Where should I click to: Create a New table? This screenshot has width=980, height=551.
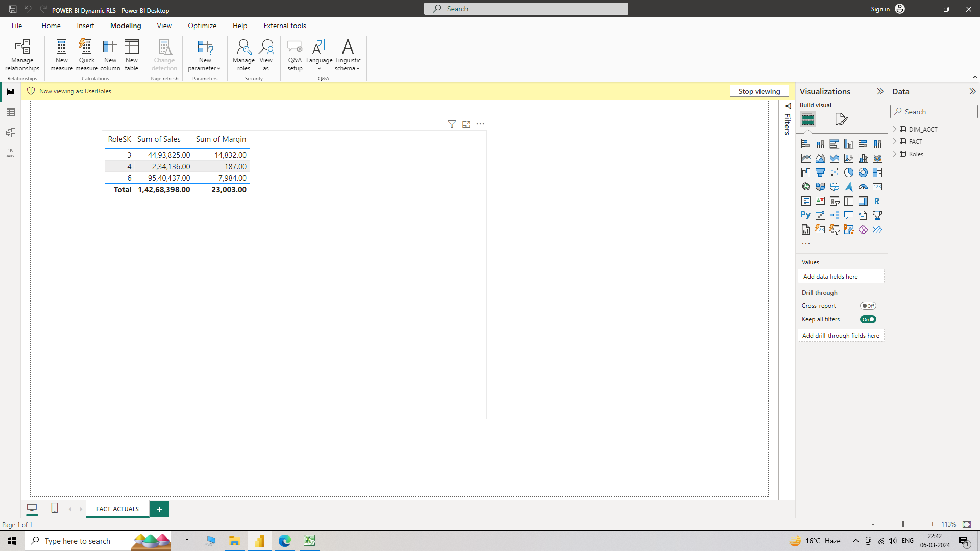click(131, 55)
